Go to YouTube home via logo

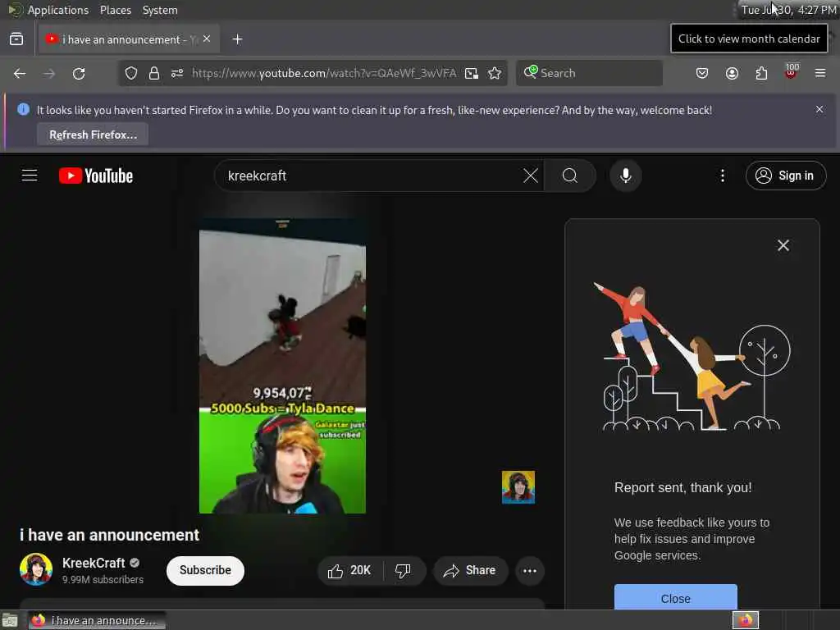[96, 176]
